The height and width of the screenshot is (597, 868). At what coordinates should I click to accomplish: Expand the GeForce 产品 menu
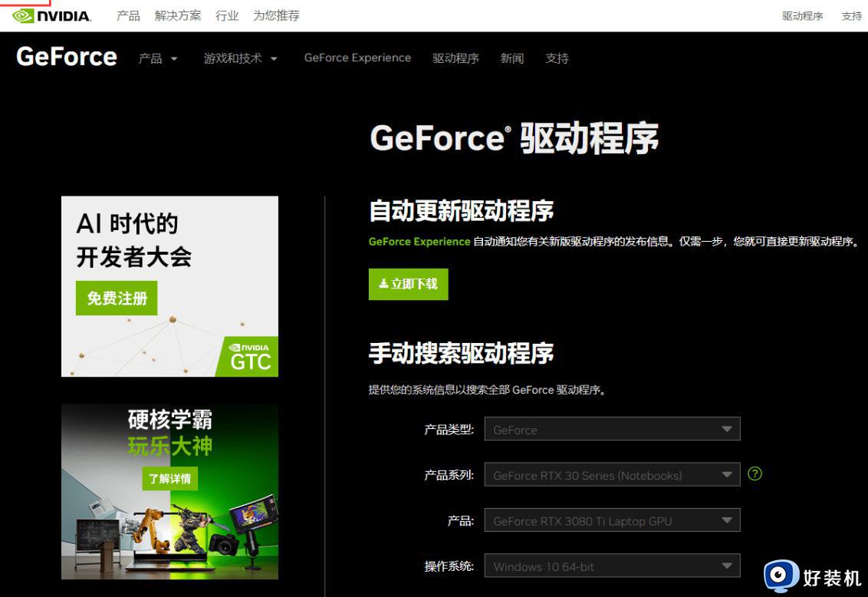click(x=158, y=58)
